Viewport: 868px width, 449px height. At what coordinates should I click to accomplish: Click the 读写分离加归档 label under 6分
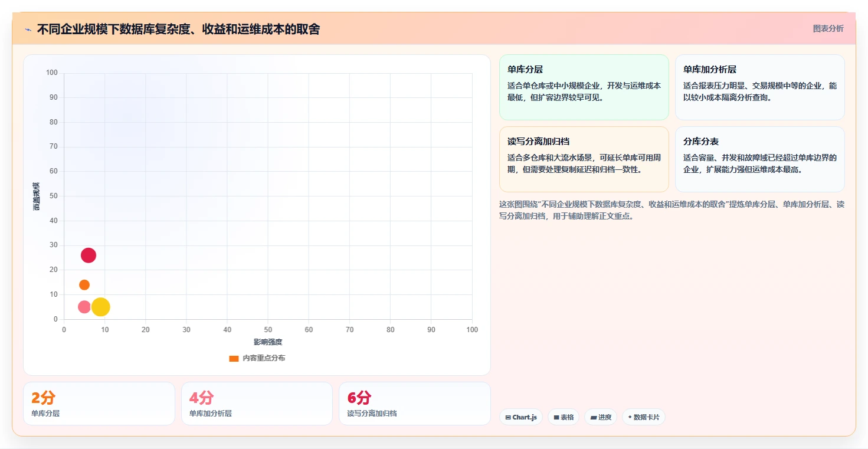[372, 414]
